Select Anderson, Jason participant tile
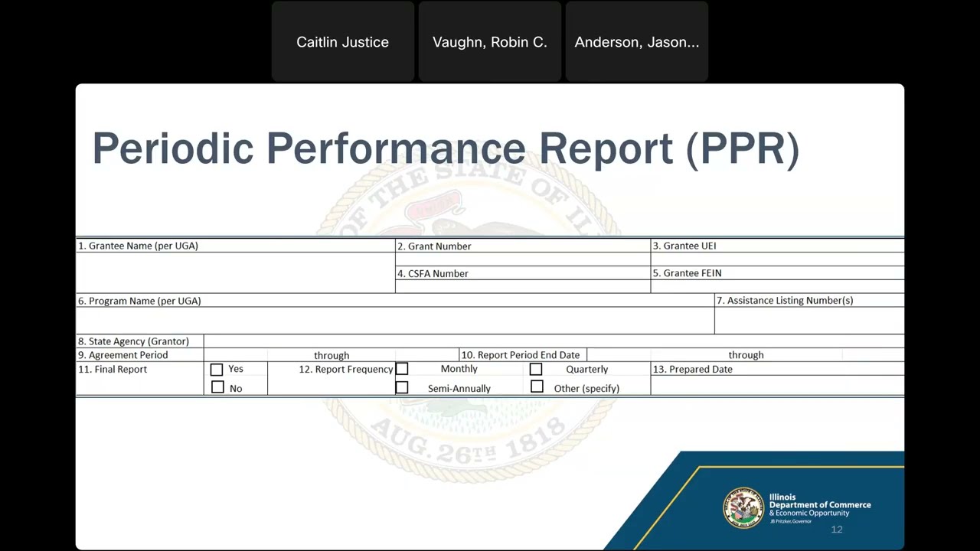Image resolution: width=980 pixels, height=551 pixels. (637, 42)
